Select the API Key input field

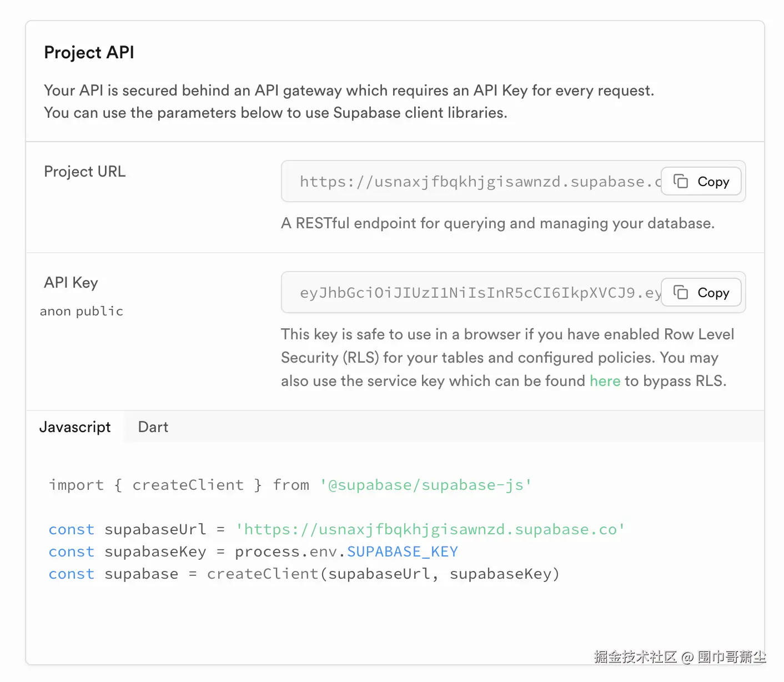(513, 292)
